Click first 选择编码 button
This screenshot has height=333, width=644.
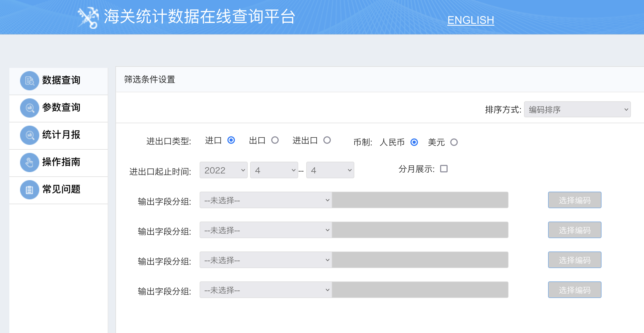tap(575, 200)
